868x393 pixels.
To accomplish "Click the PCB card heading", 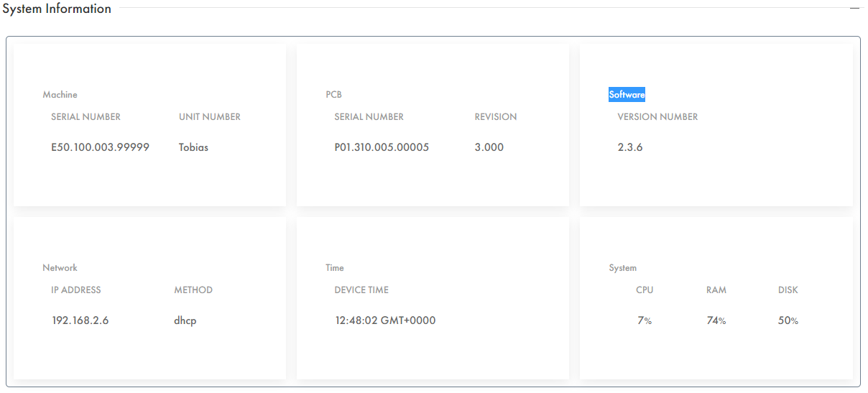I will (x=333, y=95).
